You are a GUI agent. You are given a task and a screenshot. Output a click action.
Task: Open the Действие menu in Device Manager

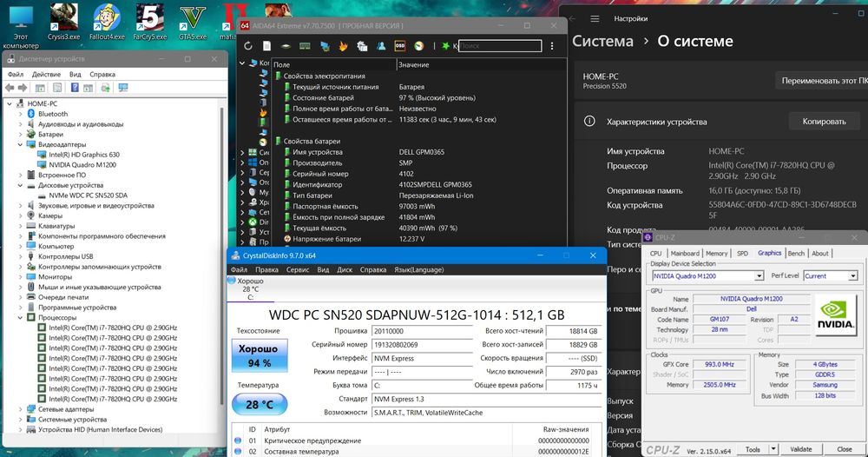point(46,74)
